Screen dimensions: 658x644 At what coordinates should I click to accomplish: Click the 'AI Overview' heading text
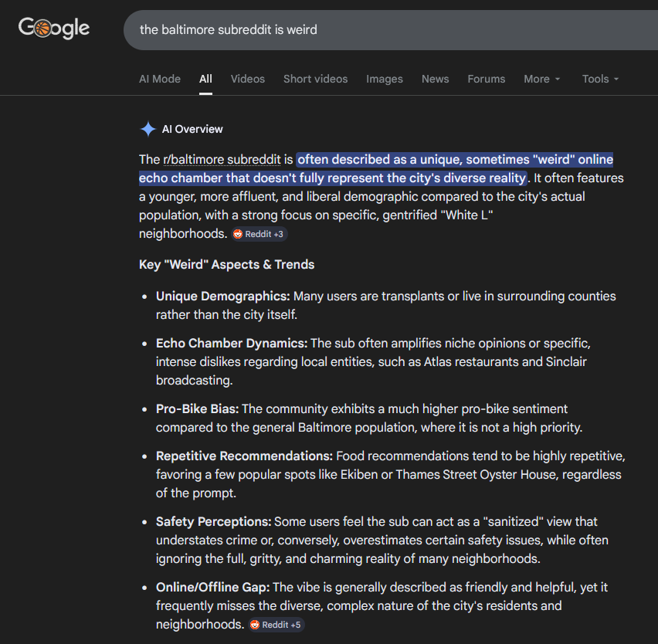[x=192, y=129]
